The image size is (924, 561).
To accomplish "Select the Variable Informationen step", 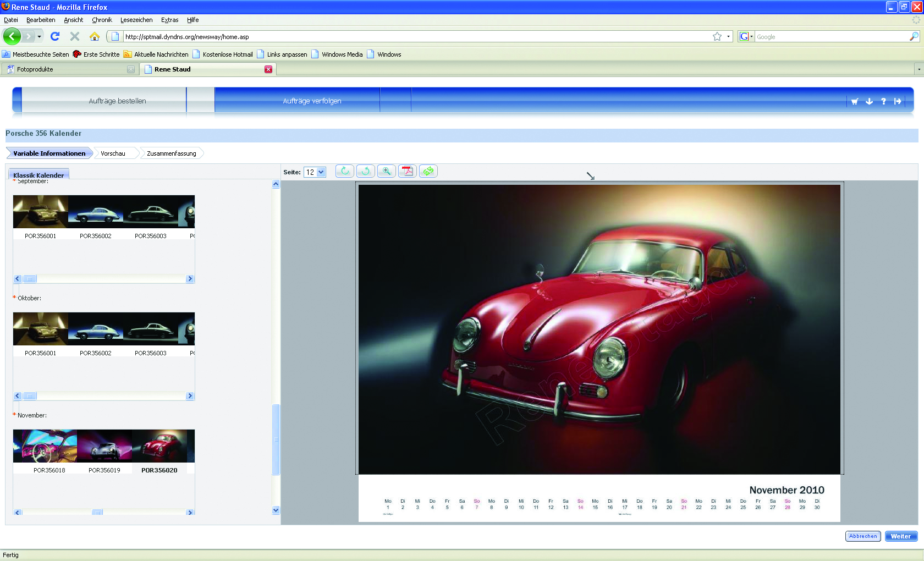I will 50,153.
